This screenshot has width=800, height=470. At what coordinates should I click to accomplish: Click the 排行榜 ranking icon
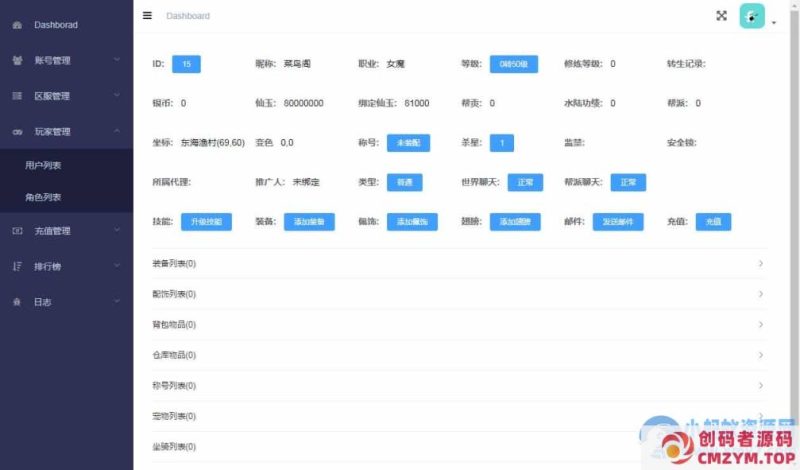coord(17,266)
